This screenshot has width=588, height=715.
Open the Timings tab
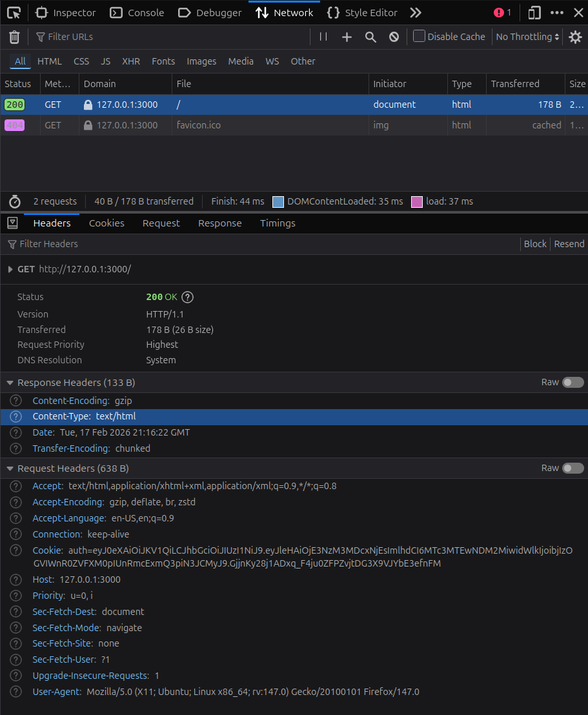pos(278,223)
